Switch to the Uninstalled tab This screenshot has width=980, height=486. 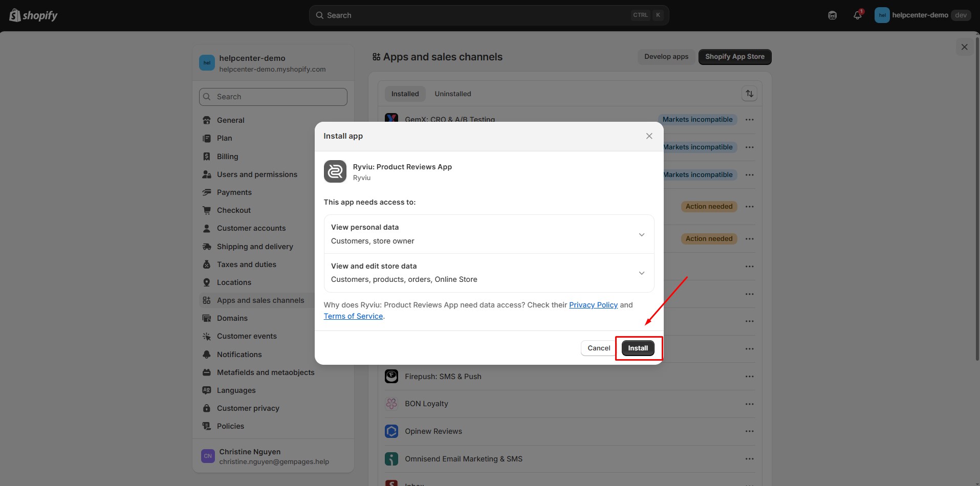tap(452, 94)
